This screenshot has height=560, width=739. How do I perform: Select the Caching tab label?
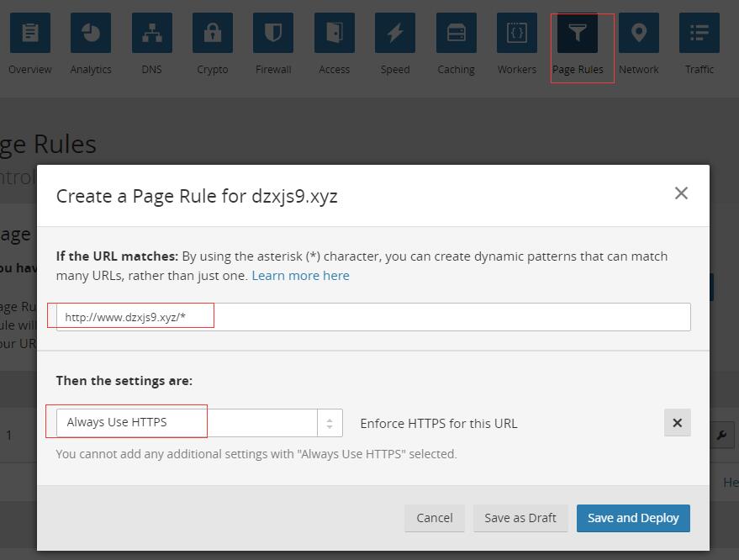(x=457, y=70)
